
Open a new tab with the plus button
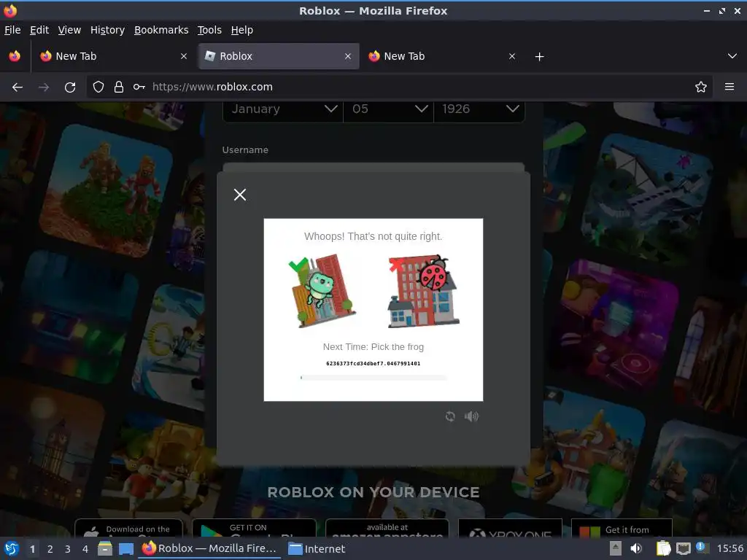click(x=539, y=57)
